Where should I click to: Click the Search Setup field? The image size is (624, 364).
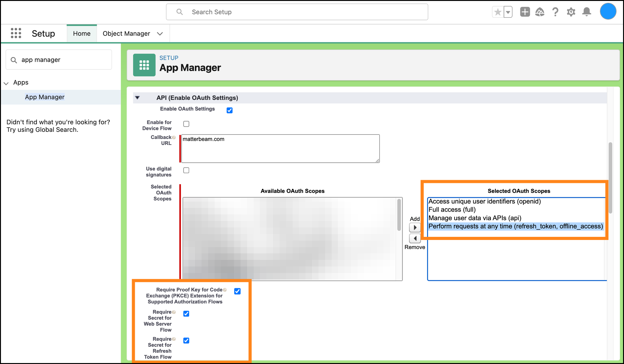(x=296, y=12)
